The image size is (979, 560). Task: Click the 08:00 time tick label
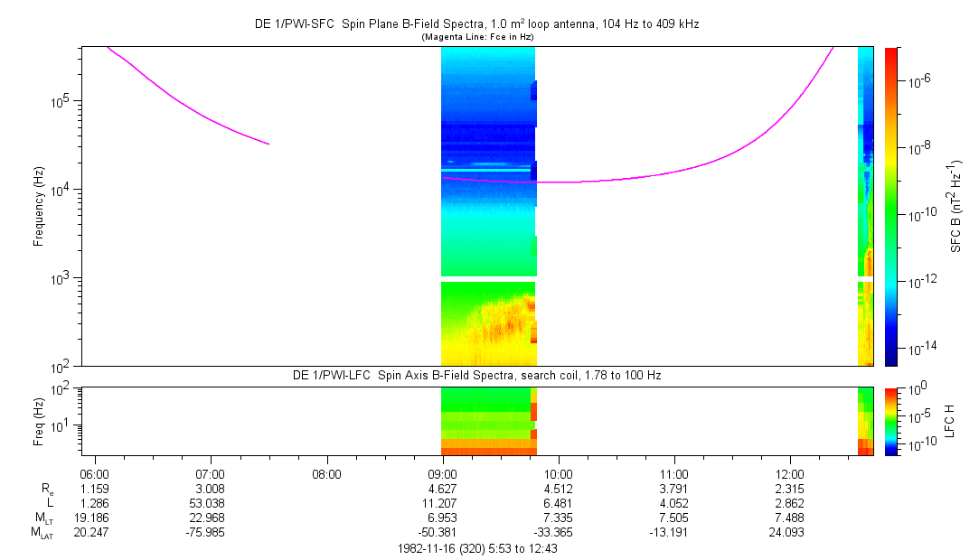326,474
